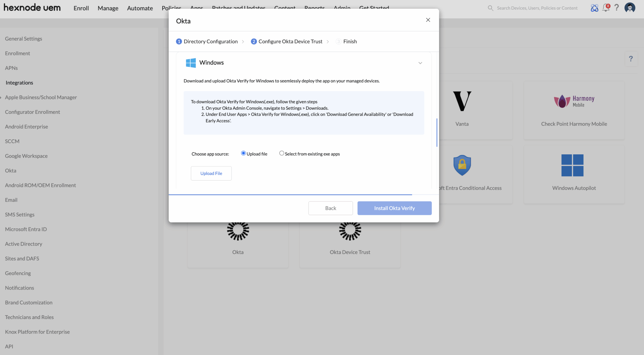Image resolution: width=644 pixels, height=355 pixels.
Task: Open the Check Point Harmony Mobile tile
Action: [574, 110]
